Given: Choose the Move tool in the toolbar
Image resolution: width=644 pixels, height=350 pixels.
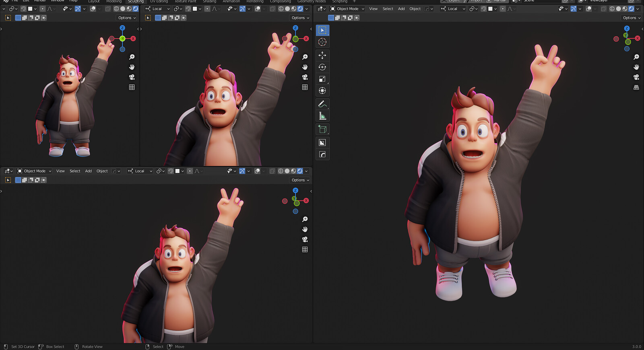Looking at the screenshot, I should tap(322, 55).
